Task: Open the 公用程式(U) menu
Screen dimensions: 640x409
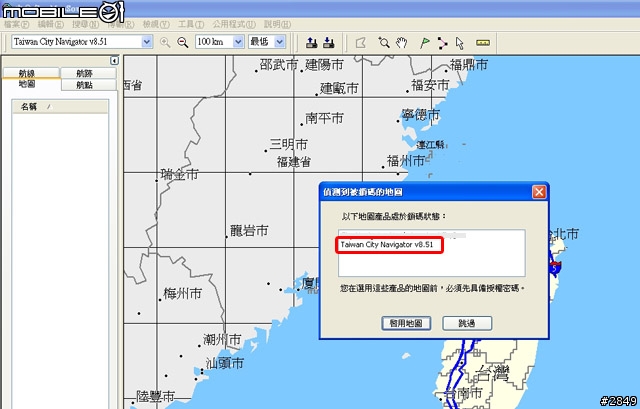Action: pyautogui.click(x=234, y=24)
